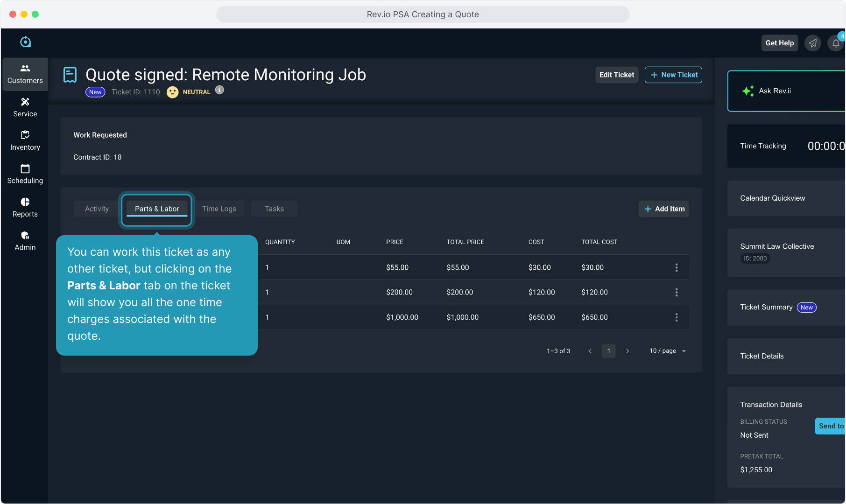Open row menu for the $1,000.00 item
This screenshot has width=846, height=504.
click(x=676, y=317)
